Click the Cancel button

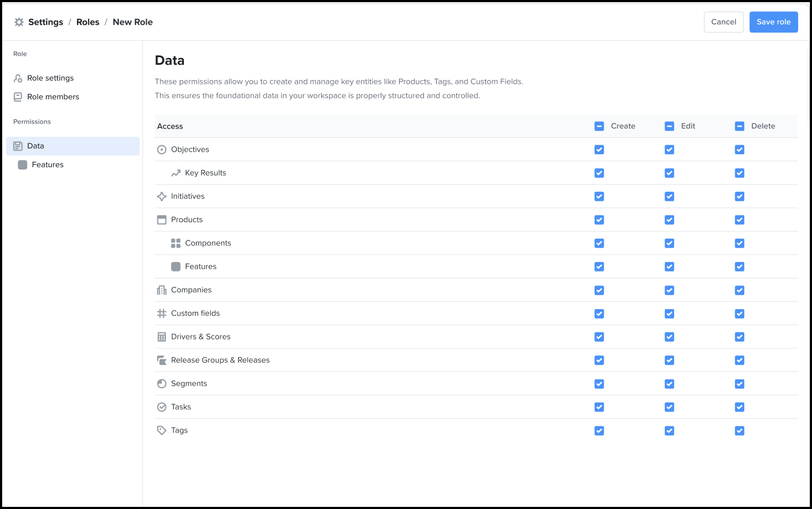(723, 22)
